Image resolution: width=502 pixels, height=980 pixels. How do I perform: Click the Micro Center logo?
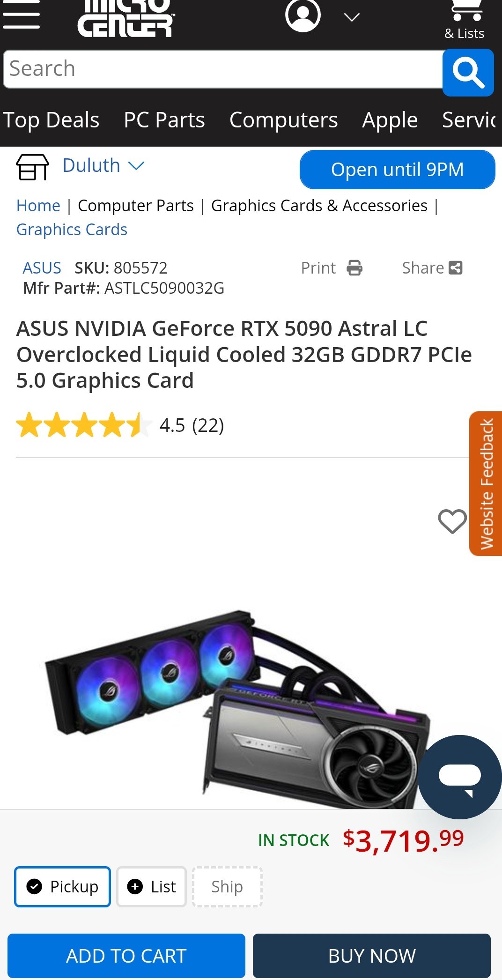126,18
